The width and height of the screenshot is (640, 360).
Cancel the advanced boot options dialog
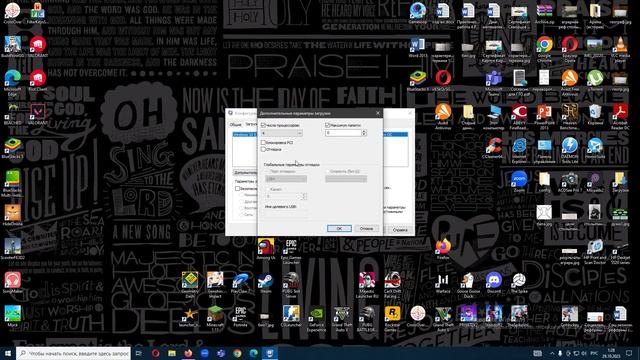coord(367,229)
